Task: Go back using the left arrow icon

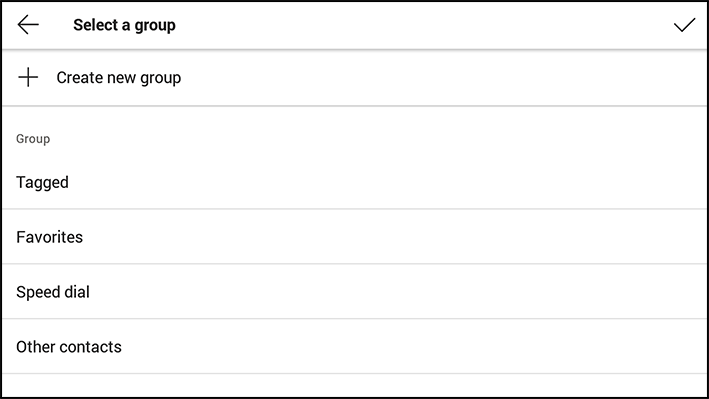Action: coord(28,24)
